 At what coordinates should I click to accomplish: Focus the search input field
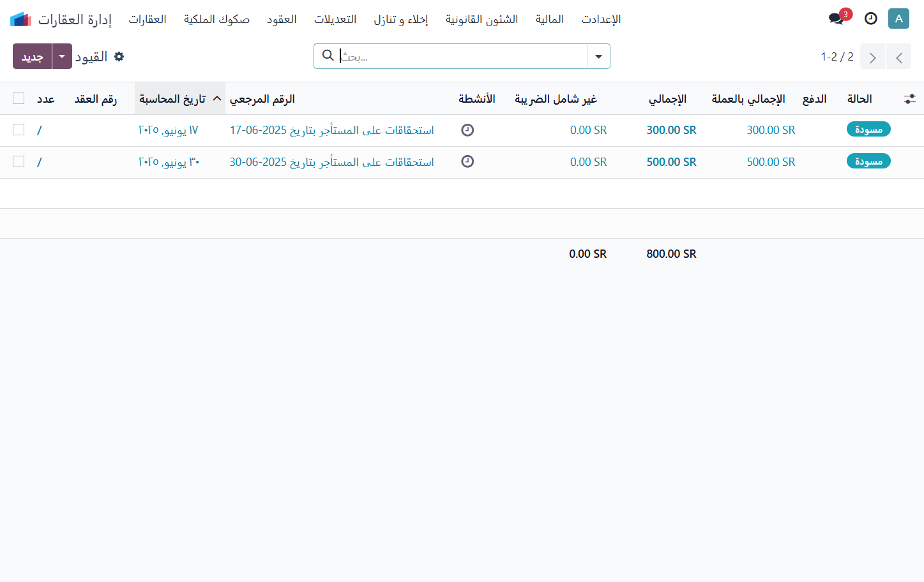tap(462, 56)
